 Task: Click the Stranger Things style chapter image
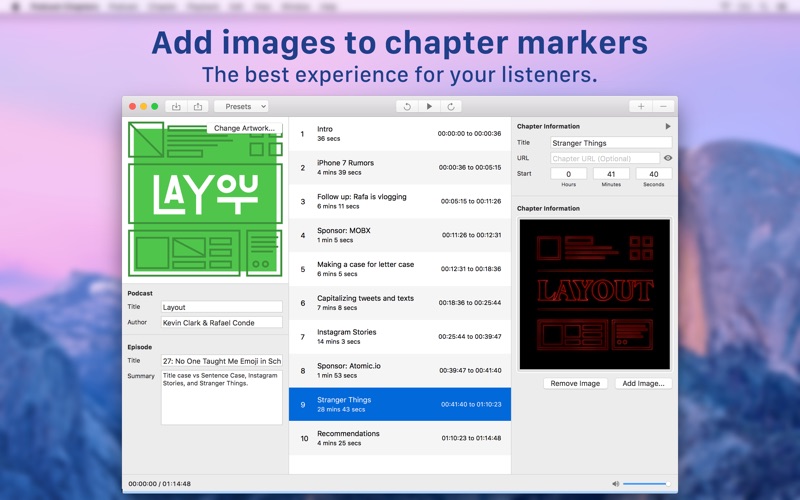click(594, 294)
